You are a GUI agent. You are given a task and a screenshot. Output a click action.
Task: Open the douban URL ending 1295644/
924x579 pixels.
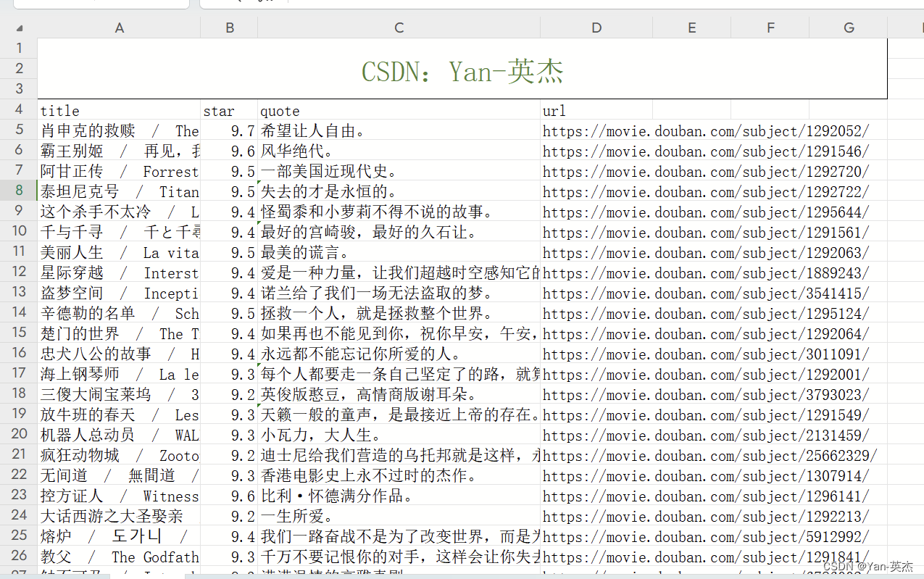pyautogui.click(x=706, y=212)
